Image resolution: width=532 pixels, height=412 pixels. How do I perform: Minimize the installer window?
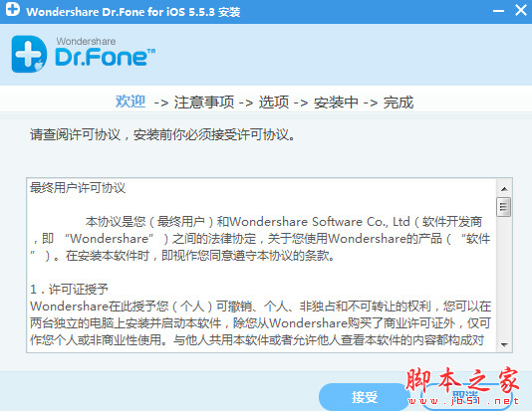click(498, 11)
